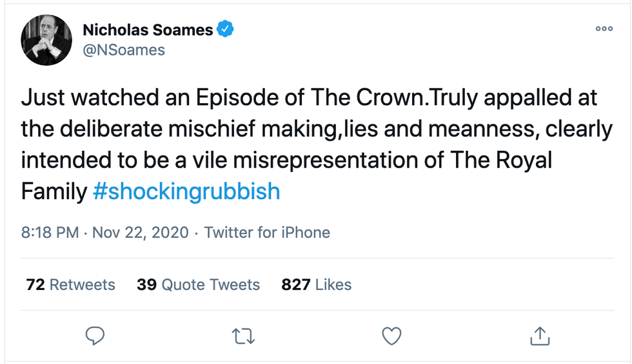Click the blue verified badge
Viewport: 632px width, 364px height.
click(224, 29)
